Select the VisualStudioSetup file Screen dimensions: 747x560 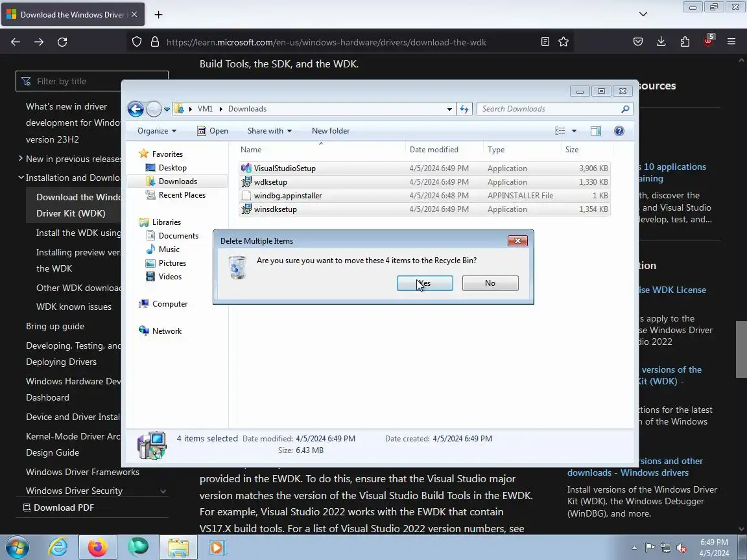(x=425, y=168)
